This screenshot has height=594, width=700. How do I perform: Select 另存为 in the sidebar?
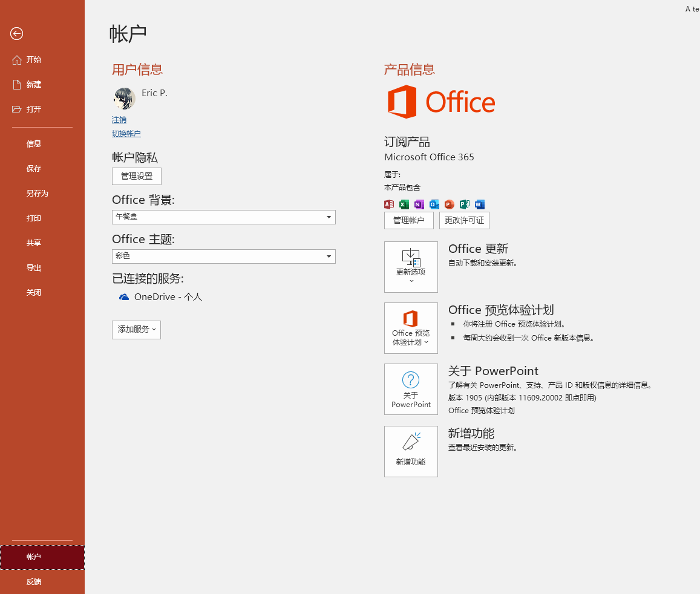tap(42, 194)
